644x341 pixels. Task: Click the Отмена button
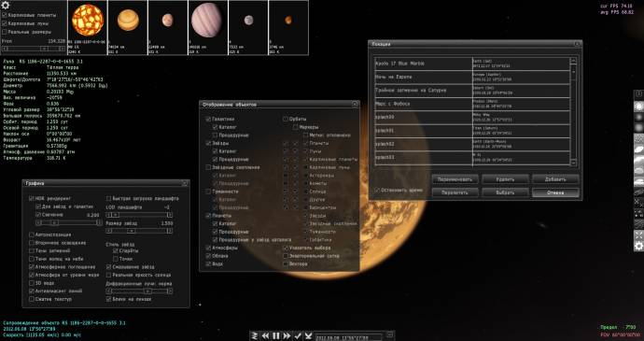(555, 192)
